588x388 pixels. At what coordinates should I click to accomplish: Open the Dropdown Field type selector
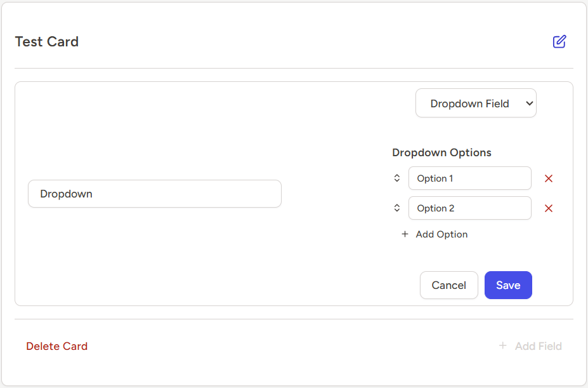pos(469,104)
